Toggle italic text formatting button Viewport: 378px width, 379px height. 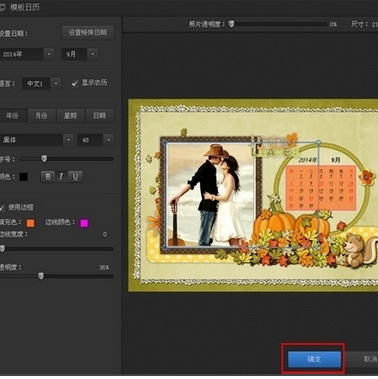click(61, 176)
